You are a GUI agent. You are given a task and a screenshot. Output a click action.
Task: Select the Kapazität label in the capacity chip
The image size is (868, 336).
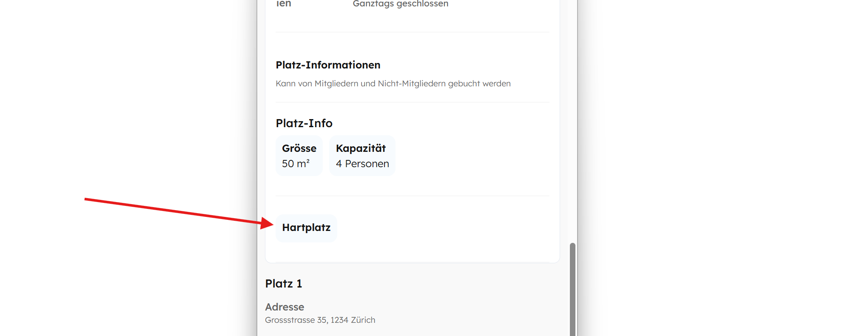361,148
